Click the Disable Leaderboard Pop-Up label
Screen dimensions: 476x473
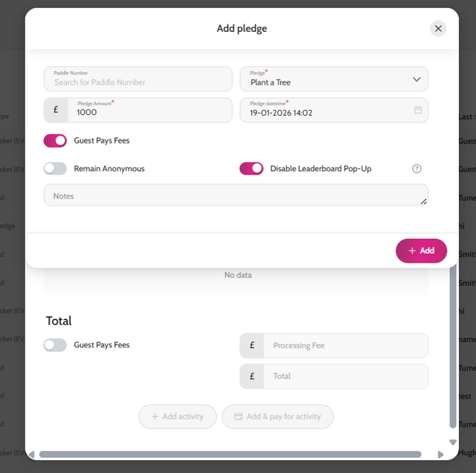point(321,169)
